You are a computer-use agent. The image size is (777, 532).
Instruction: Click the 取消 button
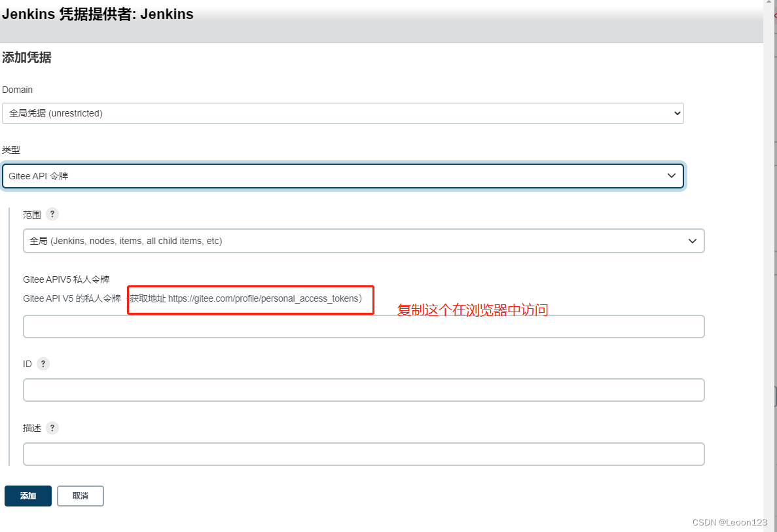(81, 496)
